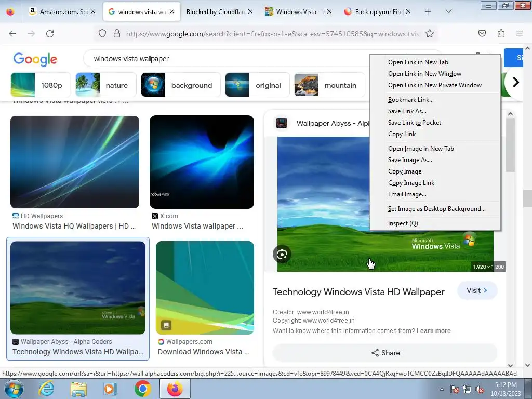Close the Amazon.com tab
The height and width of the screenshot is (399, 532).
(93, 11)
